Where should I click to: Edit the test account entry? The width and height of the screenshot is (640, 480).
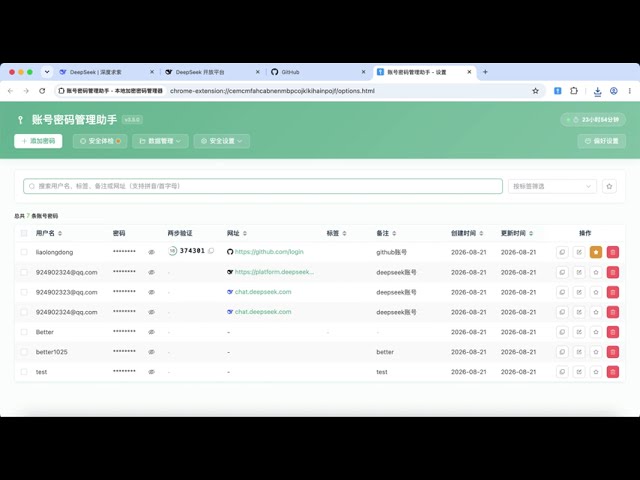tap(579, 372)
